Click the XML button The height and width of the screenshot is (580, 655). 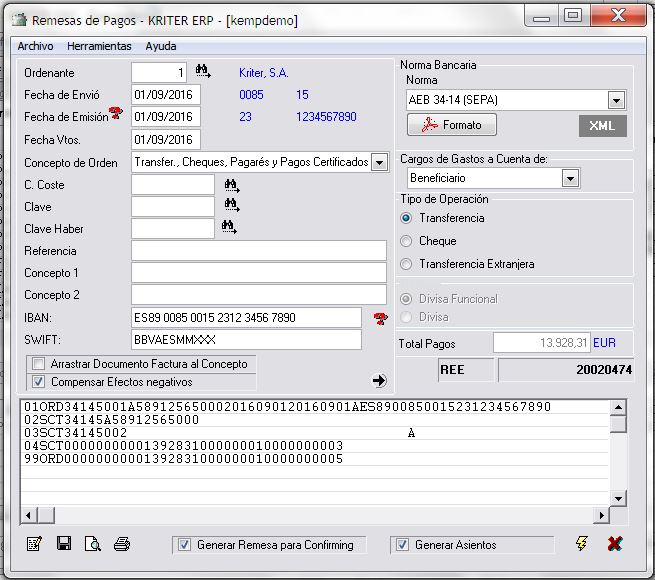tap(602, 125)
